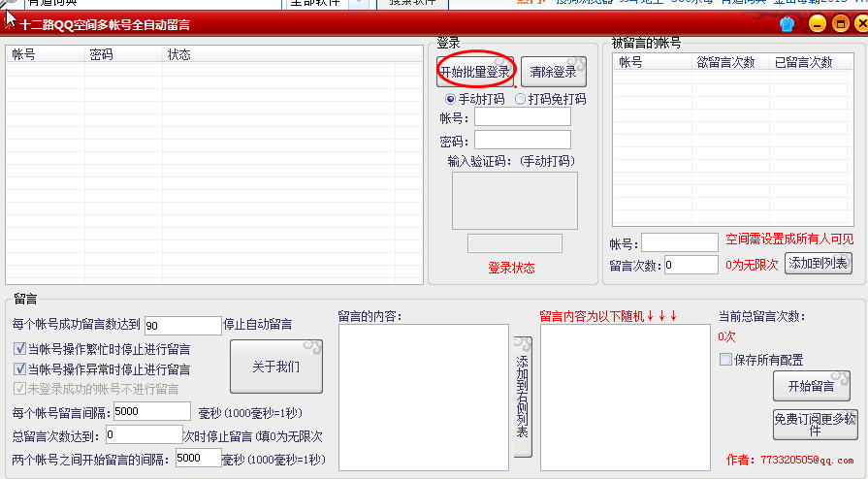868x479 pixels.
Task: Focus the login 密码 input field
Action: pos(522,140)
